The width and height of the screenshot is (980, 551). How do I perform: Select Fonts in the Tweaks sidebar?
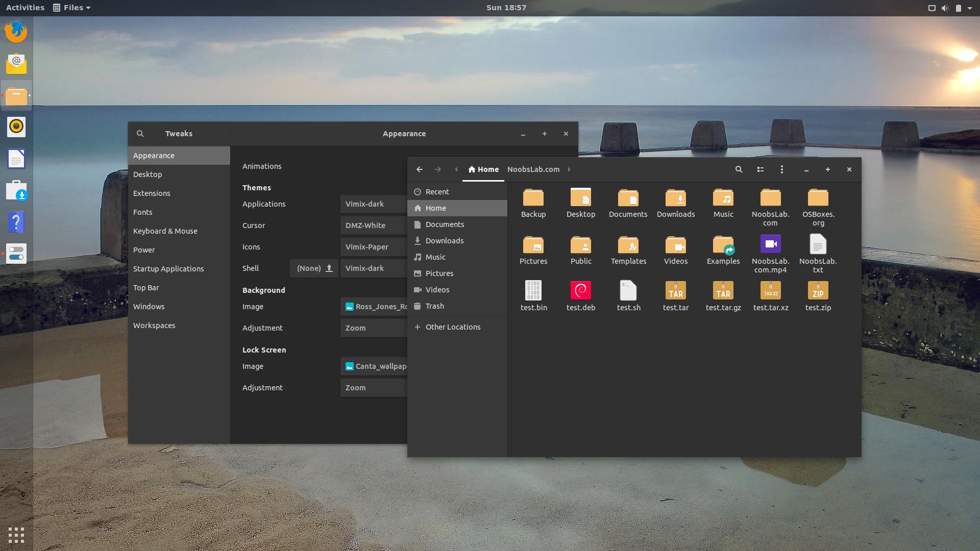(143, 212)
